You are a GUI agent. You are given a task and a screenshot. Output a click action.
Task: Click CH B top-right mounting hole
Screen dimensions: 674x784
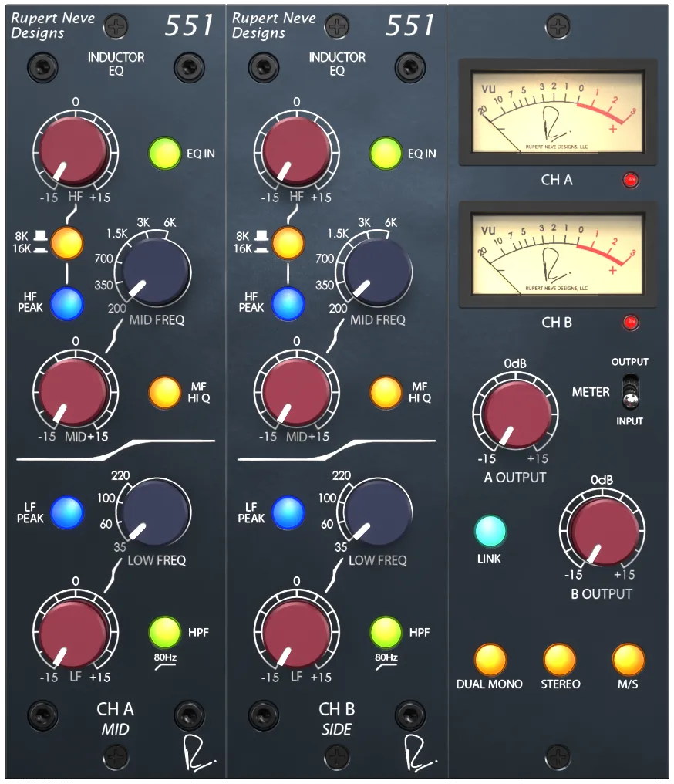pyautogui.click(x=409, y=67)
